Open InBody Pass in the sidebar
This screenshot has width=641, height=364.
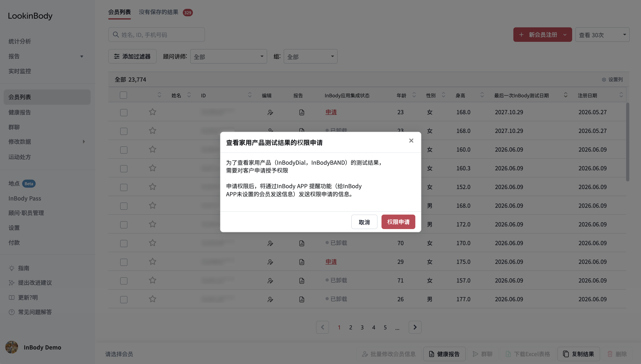click(25, 198)
